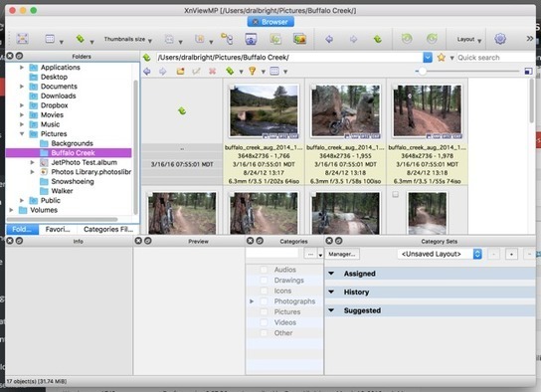Click the red X delete icon
Screen dimensions: 541x392
[212, 72]
